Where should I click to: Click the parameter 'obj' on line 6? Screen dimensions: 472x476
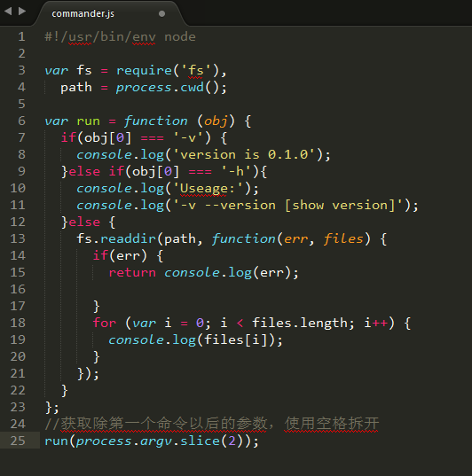[x=216, y=121]
